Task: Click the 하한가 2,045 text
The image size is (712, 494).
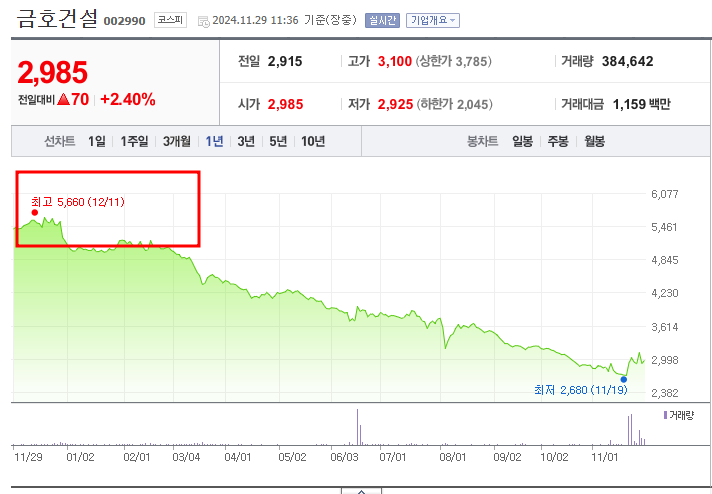Action: click(455, 104)
